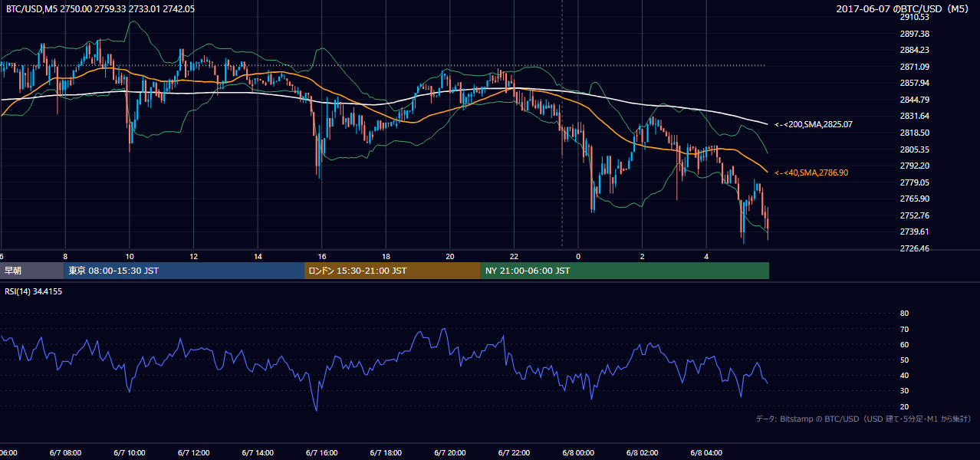The width and height of the screenshot is (980, 460).
Task: Select the 早朝 session bar
Action: click(31, 271)
